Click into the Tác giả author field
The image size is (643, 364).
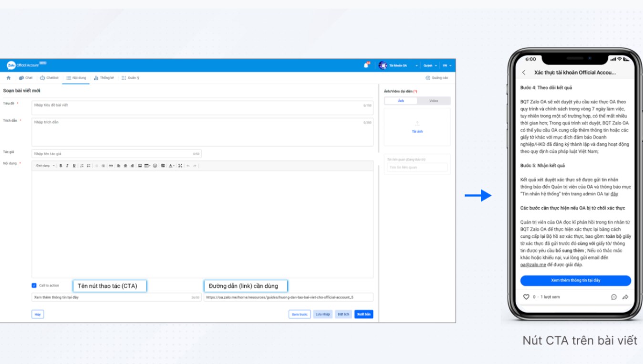point(116,154)
